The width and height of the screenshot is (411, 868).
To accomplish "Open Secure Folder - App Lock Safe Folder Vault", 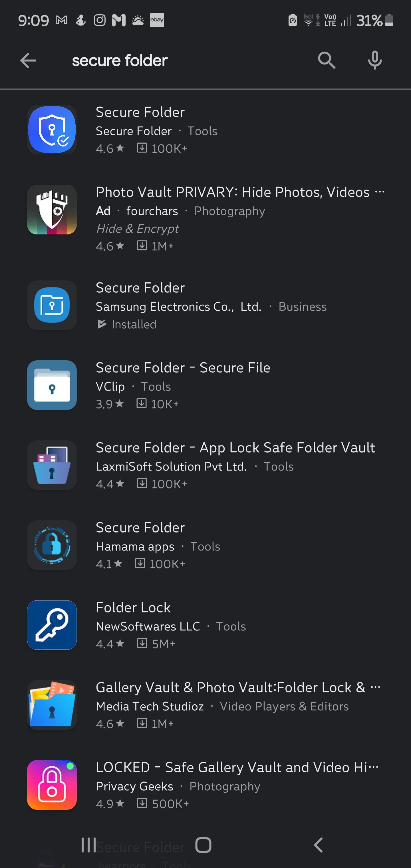I will tap(235, 448).
